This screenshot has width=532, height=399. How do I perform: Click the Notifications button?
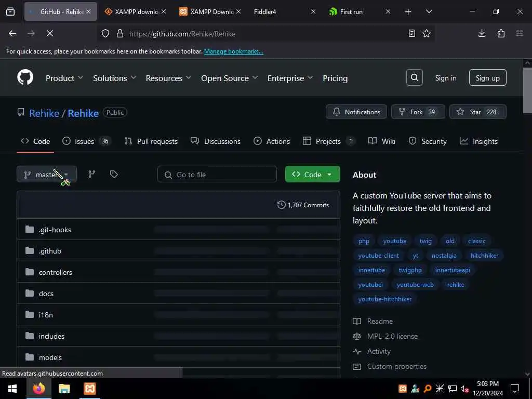[x=356, y=112]
